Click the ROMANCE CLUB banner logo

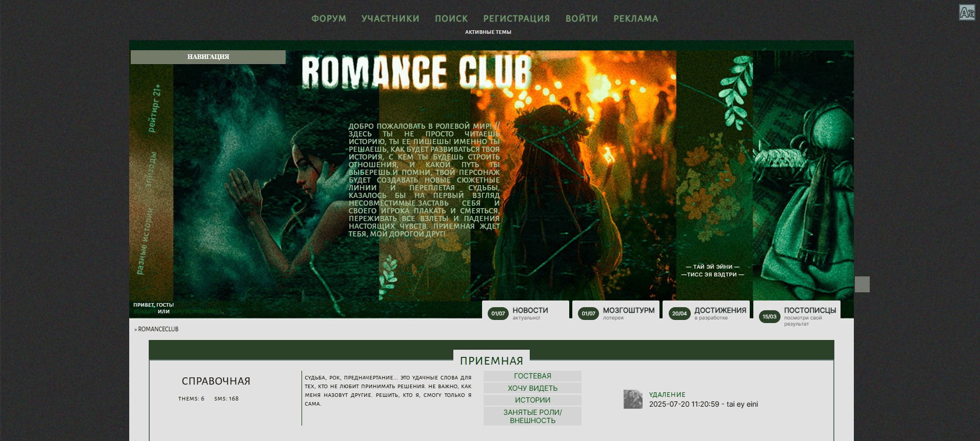pyautogui.click(x=416, y=72)
